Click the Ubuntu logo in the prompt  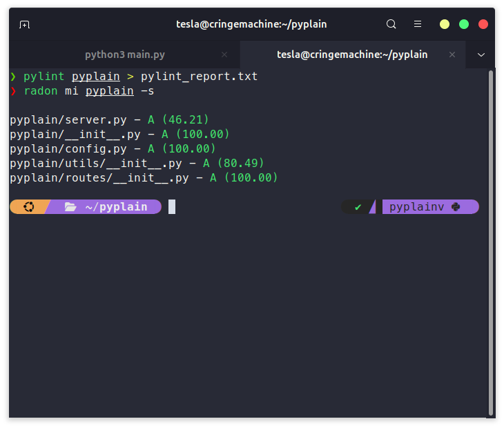click(x=28, y=206)
